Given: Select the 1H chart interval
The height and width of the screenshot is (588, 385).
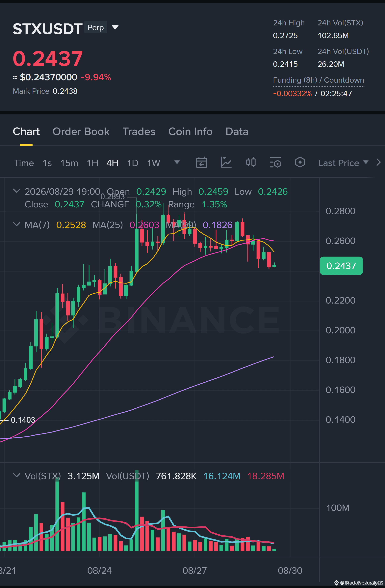Looking at the screenshot, I should (x=92, y=163).
